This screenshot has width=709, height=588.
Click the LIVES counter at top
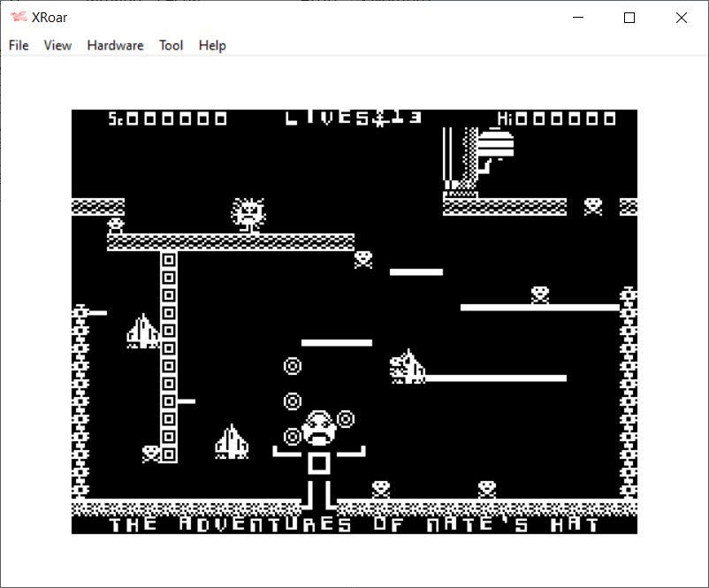[x=353, y=118]
